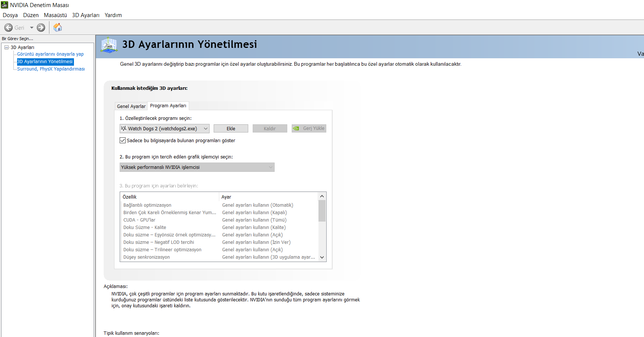
Task: Select 'Surround, PhysX Yapılandırması' in tree
Action: [51, 69]
